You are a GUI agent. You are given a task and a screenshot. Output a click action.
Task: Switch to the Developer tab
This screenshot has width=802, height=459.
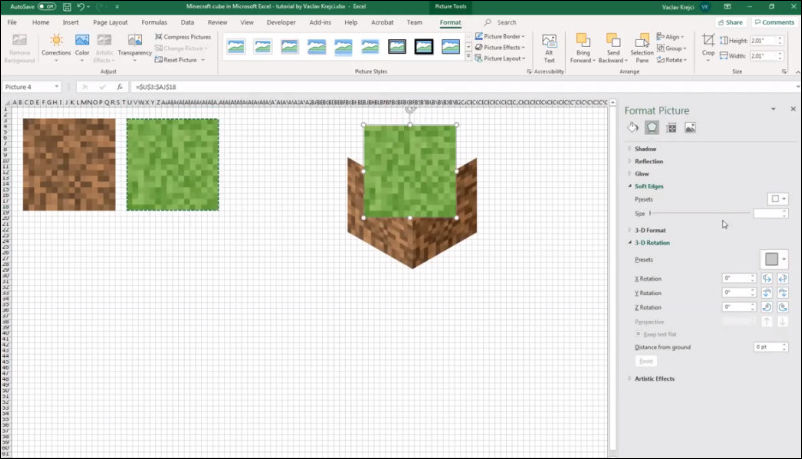click(281, 23)
